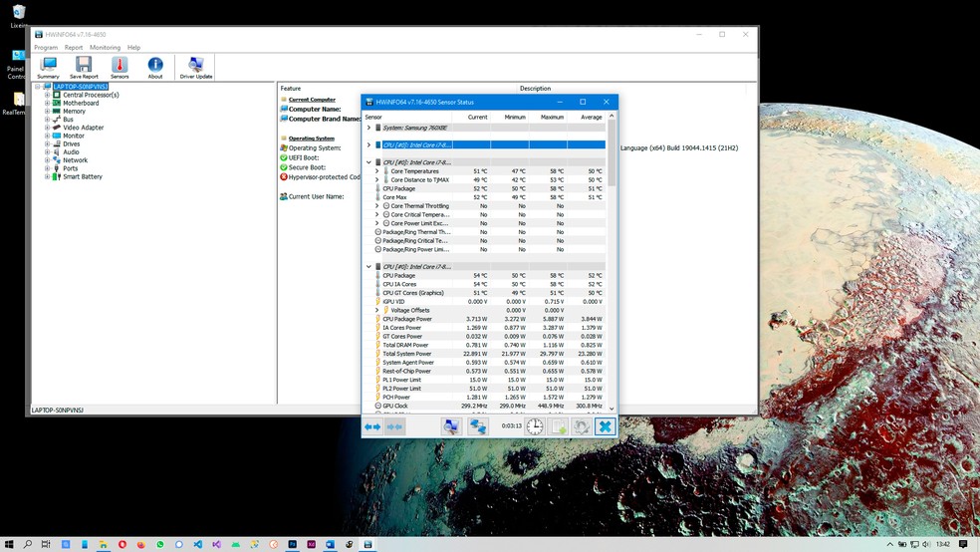Click the blue X close sensors button
The image size is (980, 552).
coord(605,426)
